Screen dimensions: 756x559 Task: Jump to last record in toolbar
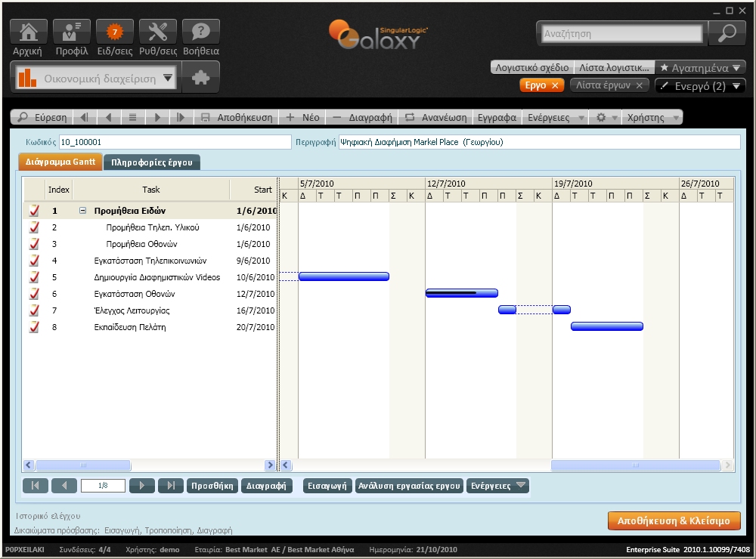181,117
